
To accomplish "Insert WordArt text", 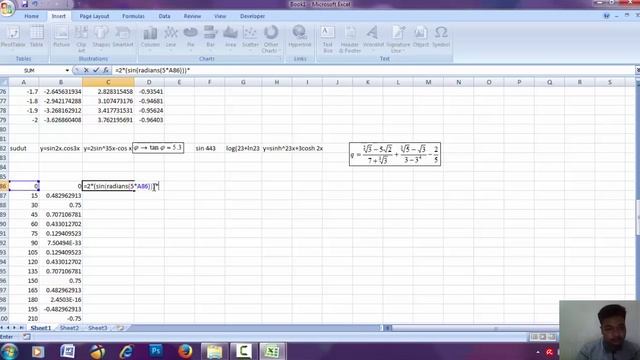I will [373, 37].
